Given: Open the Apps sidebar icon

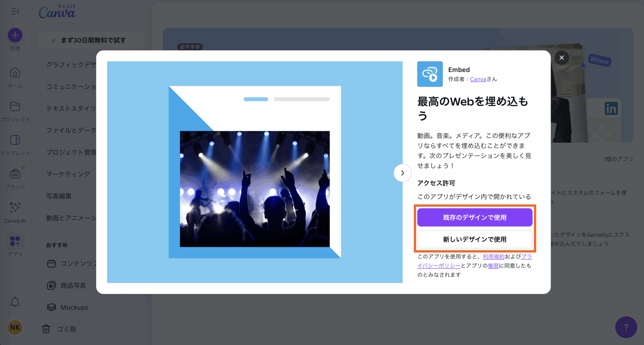Looking at the screenshot, I should 15,241.
